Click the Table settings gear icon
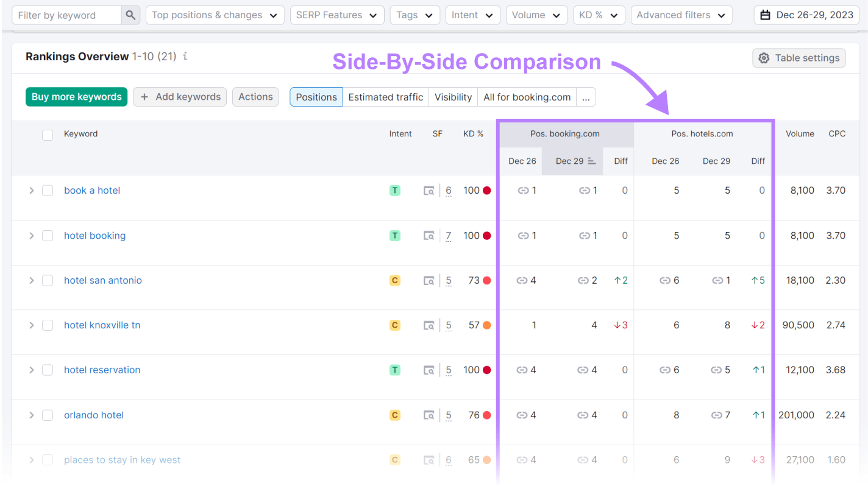 [x=763, y=58]
